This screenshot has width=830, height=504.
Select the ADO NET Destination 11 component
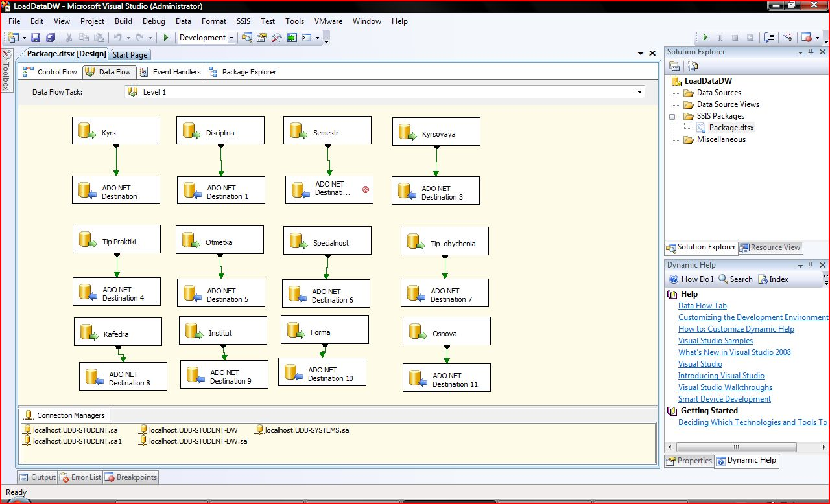pos(447,378)
